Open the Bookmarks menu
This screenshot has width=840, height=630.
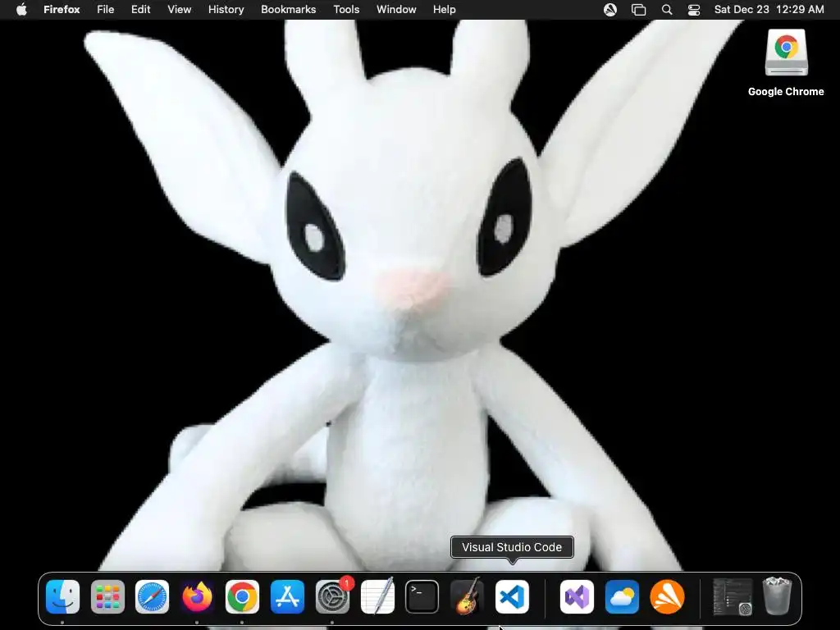click(x=288, y=10)
